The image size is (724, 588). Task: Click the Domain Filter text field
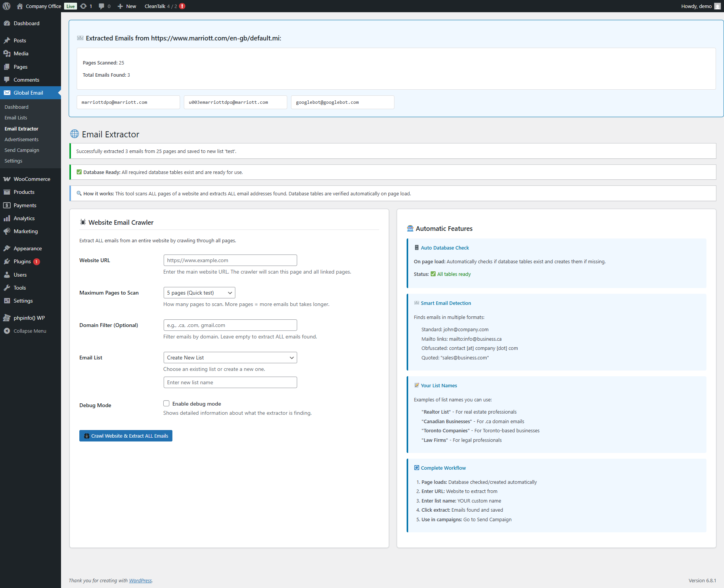[x=230, y=325]
